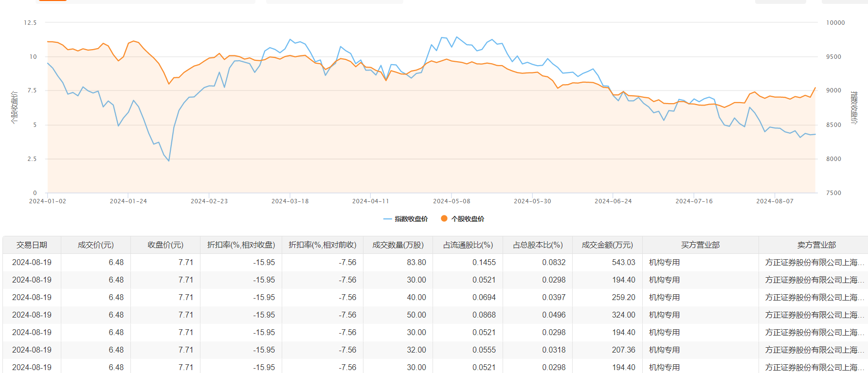Click the 占流通股比(%) column header

(x=468, y=245)
